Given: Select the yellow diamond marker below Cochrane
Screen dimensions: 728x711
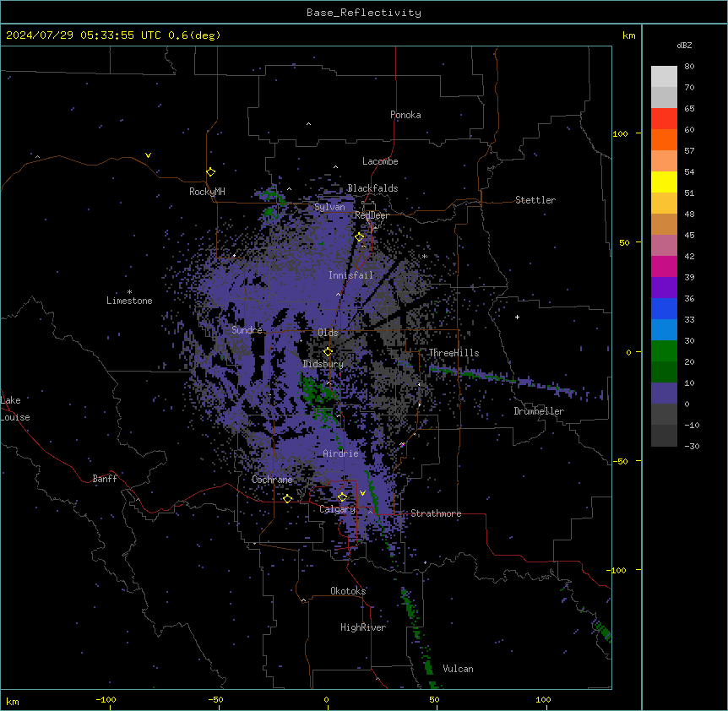Looking at the screenshot, I should 287,498.
